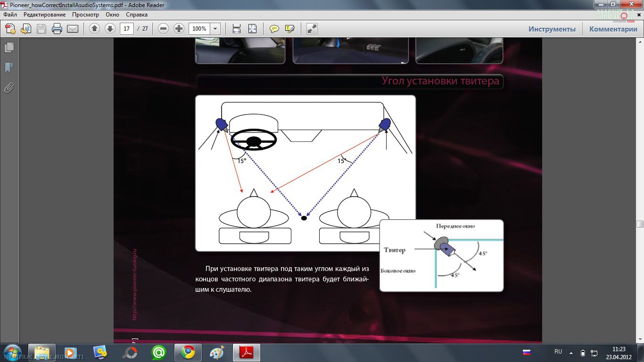Screen dimensions: 644x362
Task: Click the Save file floppy icon
Action: tap(41, 29)
